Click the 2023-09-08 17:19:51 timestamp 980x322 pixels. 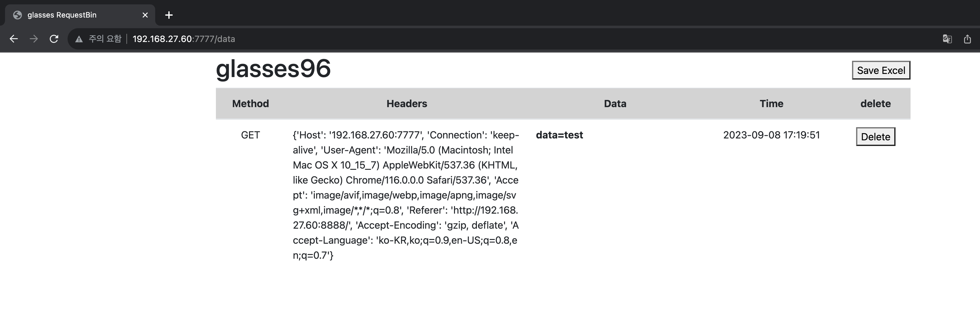(x=771, y=135)
